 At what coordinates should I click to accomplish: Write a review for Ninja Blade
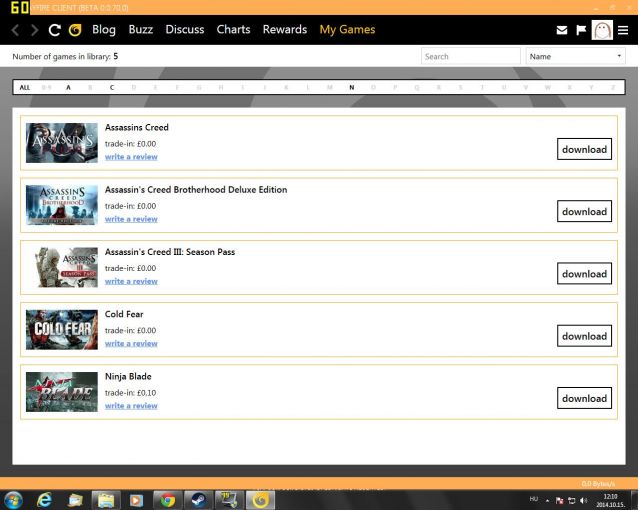[131, 406]
